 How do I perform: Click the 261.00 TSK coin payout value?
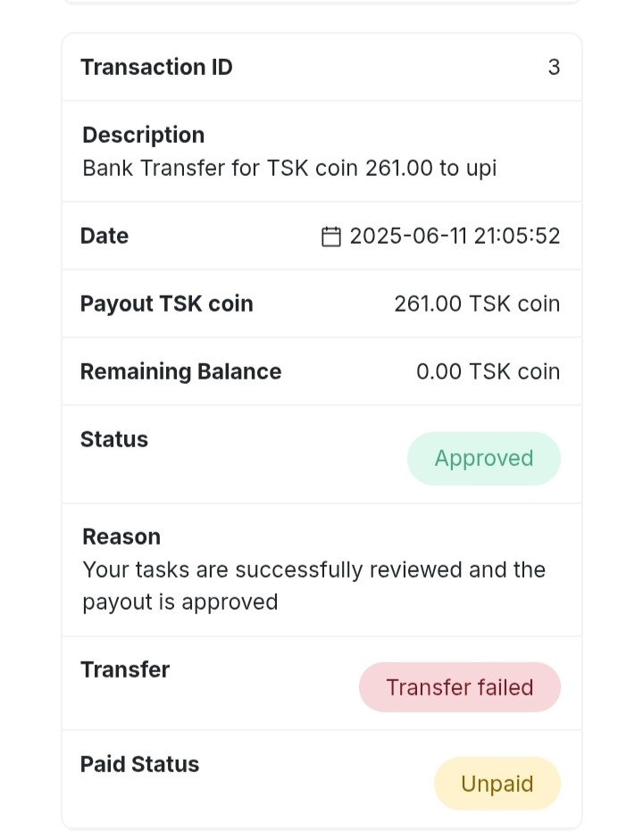[477, 304]
